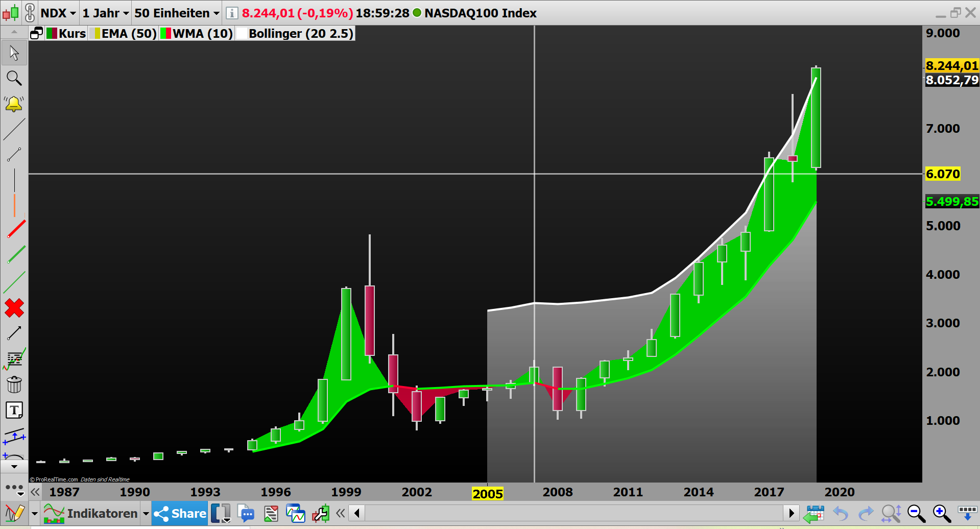Screen dimensions: 980x529
Task: Click the blue Share button
Action: click(x=180, y=513)
